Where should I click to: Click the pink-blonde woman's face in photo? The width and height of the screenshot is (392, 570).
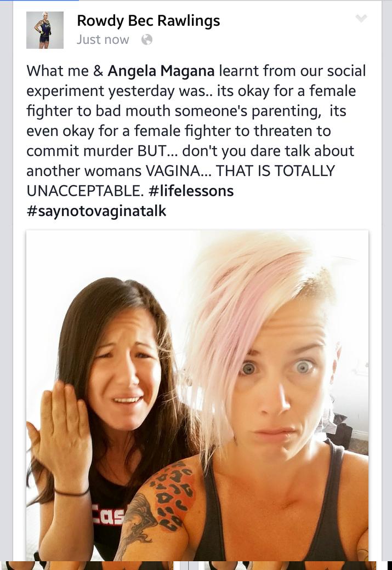[278, 385]
